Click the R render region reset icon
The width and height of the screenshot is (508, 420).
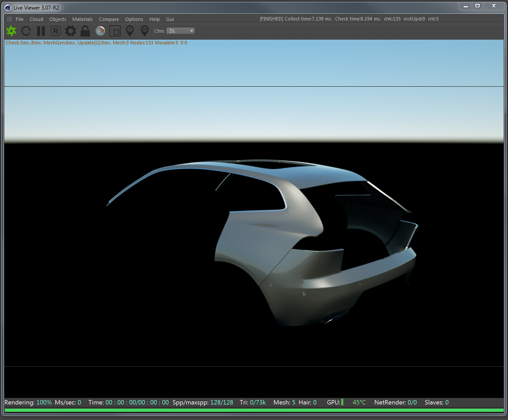(56, 31)
